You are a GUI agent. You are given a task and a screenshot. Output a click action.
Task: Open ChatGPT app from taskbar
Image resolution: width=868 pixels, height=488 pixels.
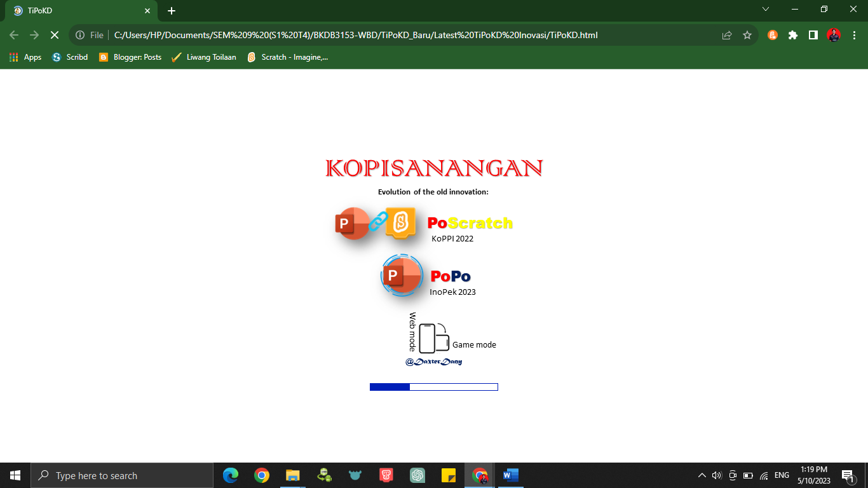point(417,475)
